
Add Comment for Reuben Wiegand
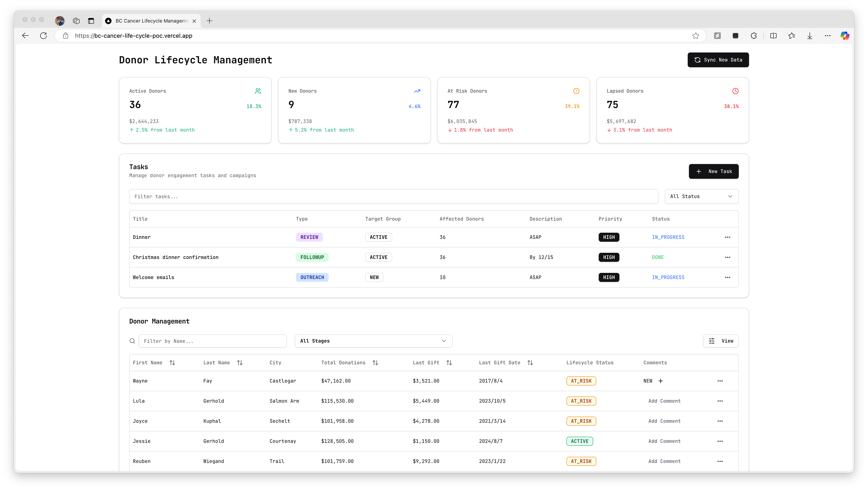[x=664, y=461]
